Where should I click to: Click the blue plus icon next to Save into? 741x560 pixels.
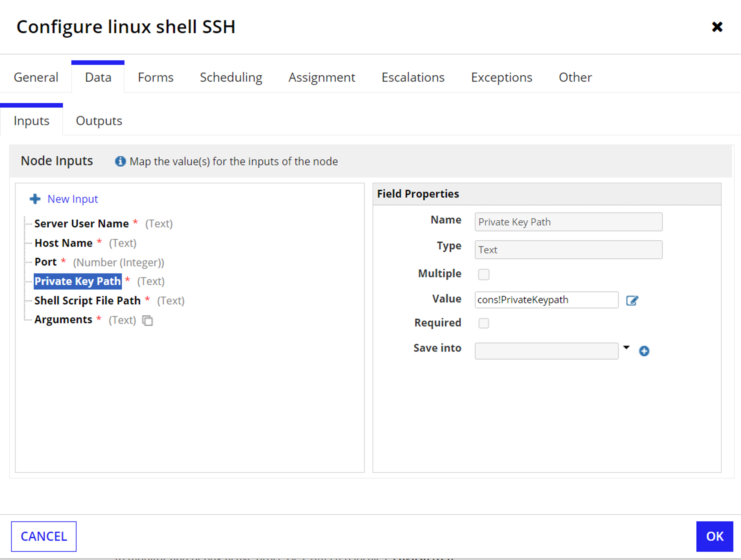point(644,351)
